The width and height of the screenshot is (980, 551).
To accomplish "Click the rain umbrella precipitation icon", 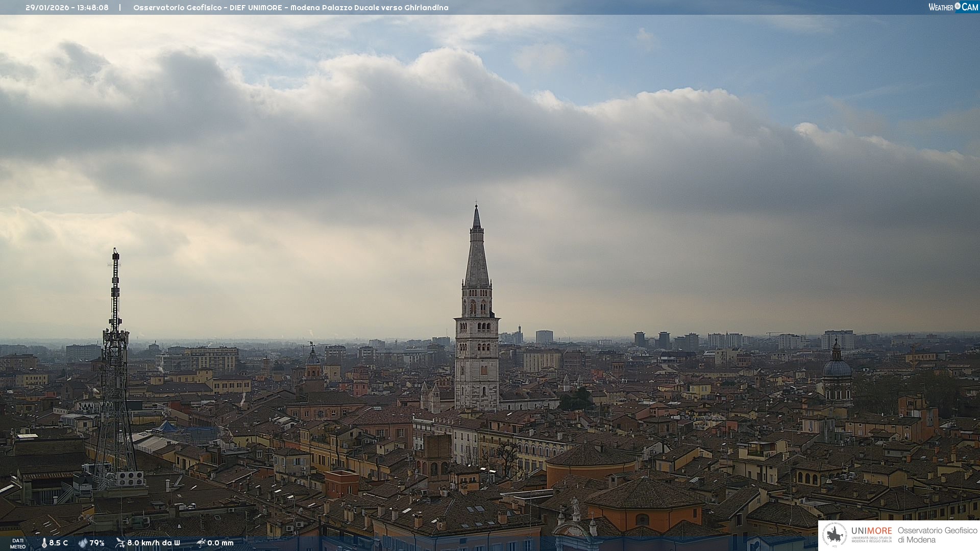I will 201,543.
